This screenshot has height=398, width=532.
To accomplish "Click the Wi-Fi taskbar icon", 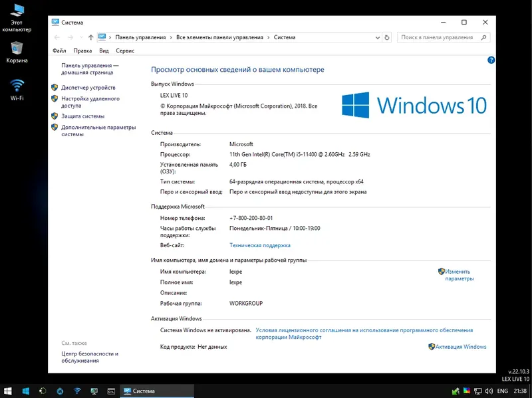I will pyautogui.click(x=77, y=391).
